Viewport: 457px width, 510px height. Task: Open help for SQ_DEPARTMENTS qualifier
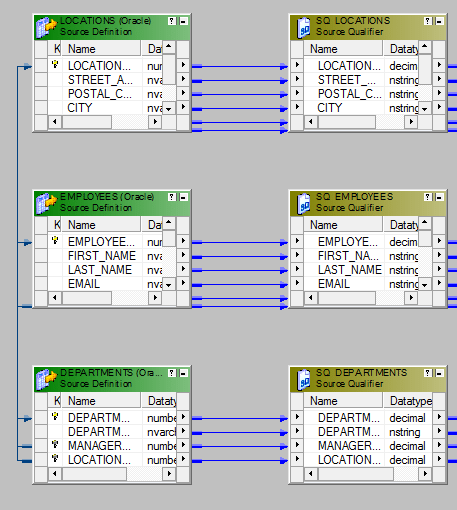428,373
